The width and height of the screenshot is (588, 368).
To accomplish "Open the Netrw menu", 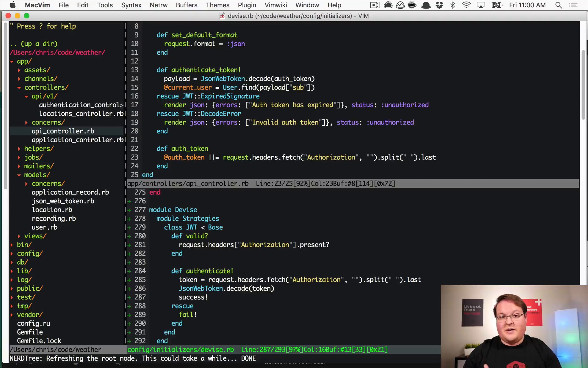I will click(159, 5).
